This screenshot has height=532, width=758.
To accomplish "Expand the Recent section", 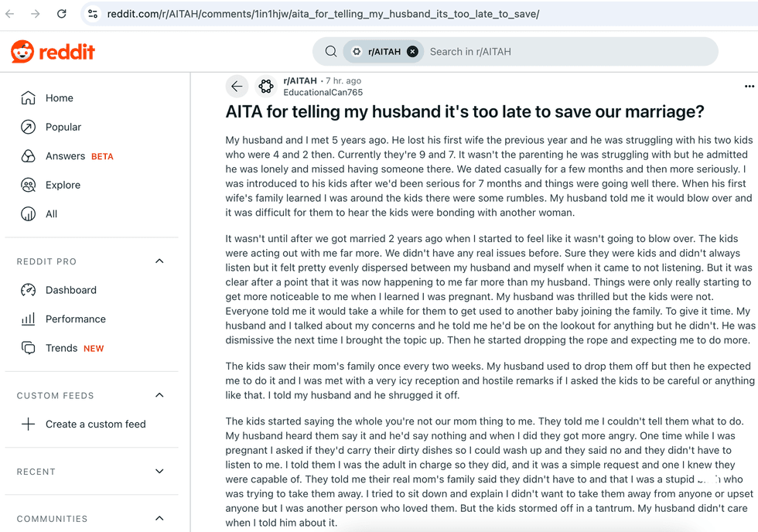I will tap(159, 471).
